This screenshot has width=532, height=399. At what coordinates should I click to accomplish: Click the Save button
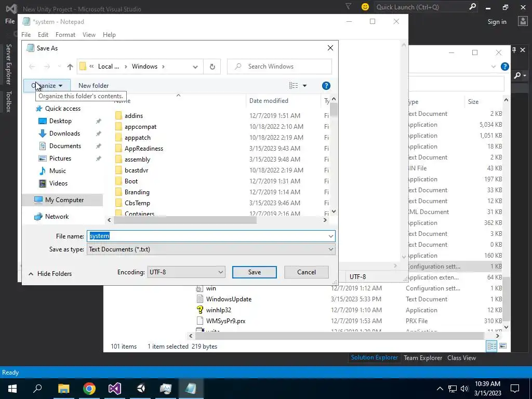(x=255, y=272)
